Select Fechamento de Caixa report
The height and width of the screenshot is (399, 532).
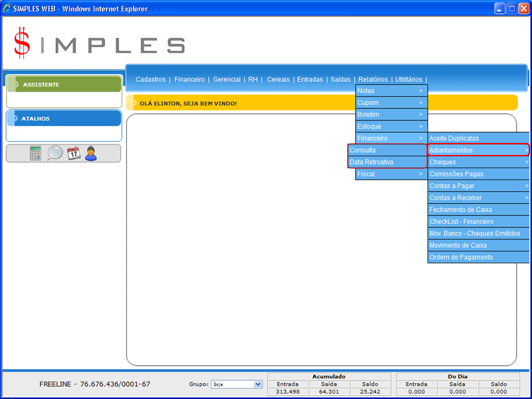(462, 210)
